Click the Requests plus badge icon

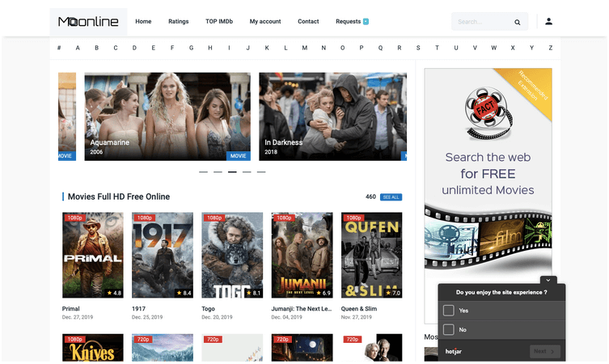coord(366,21)
